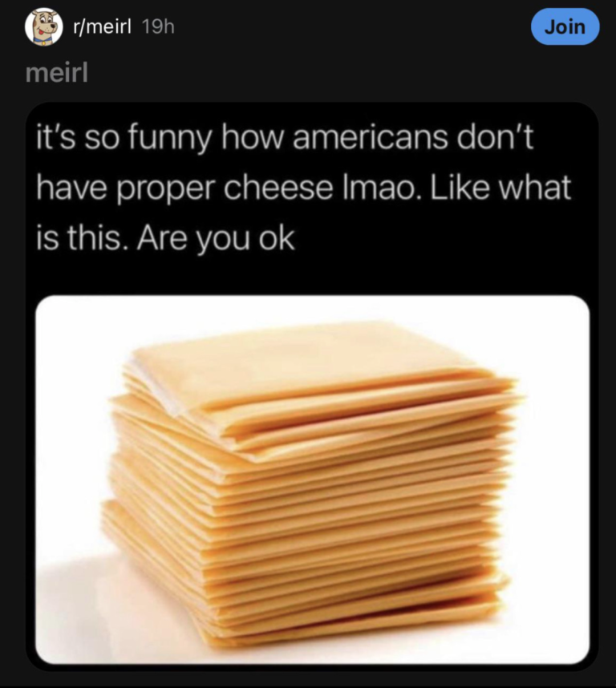This screenshot has width=616, height=688.
Task: Open the post titled meirl
Action: pos(57,72)
